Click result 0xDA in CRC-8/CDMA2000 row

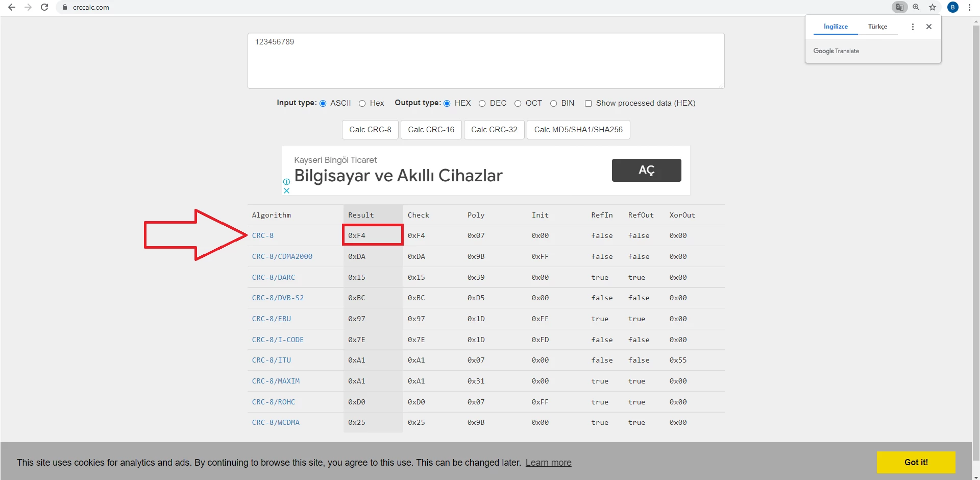[357, 256]
